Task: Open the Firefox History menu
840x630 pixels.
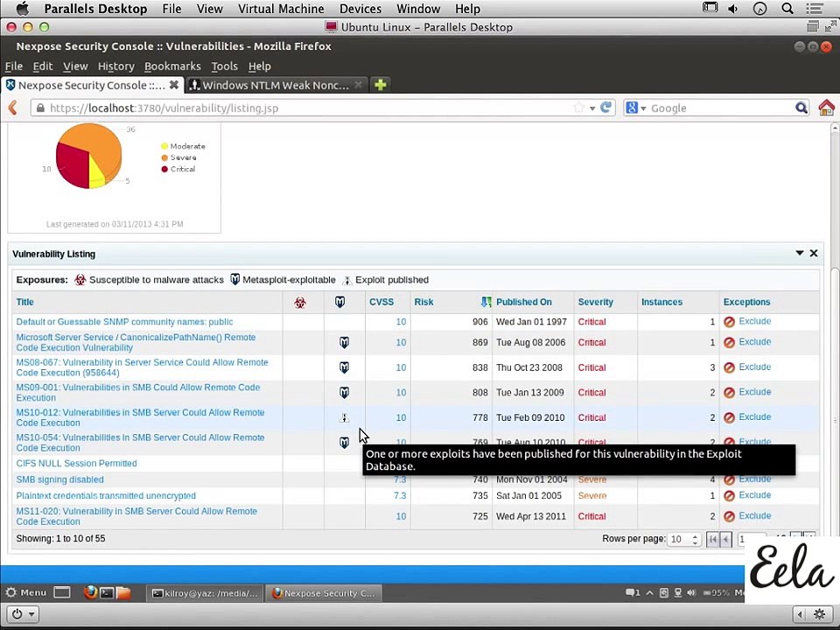Action: [x=115, y=66]
